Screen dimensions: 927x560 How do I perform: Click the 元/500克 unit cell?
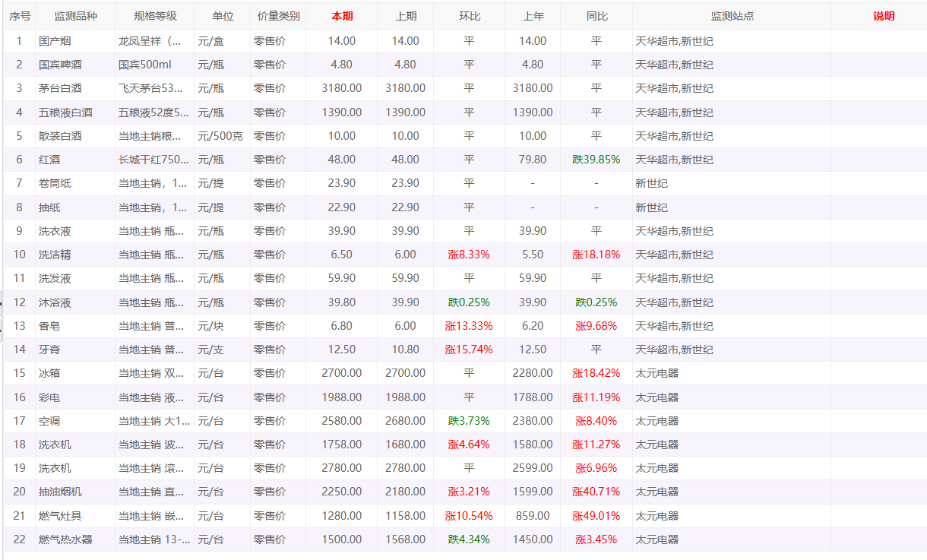pos(223,136)
